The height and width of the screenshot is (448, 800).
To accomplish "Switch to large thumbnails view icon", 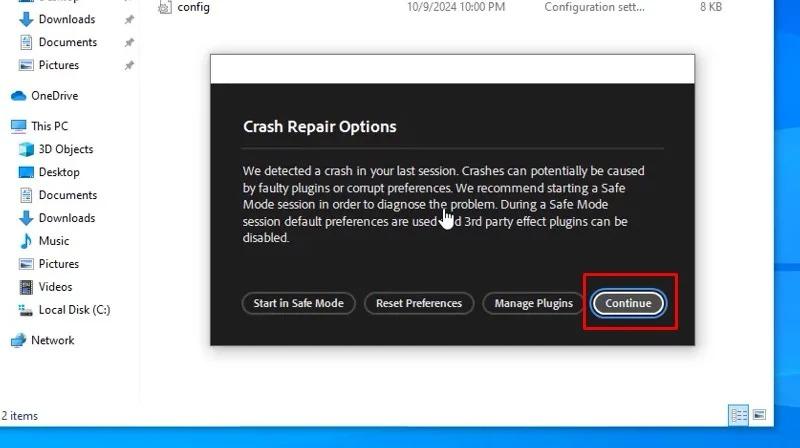I will click(x=759, y=415).
